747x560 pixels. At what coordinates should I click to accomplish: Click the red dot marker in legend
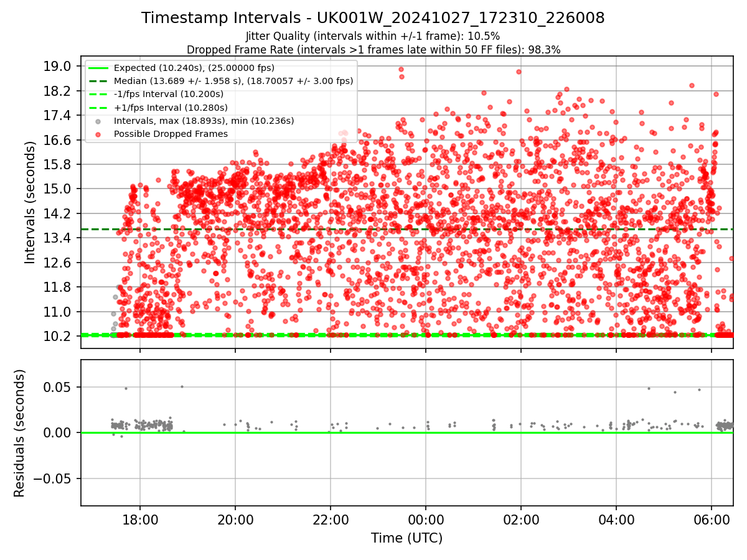99,134
